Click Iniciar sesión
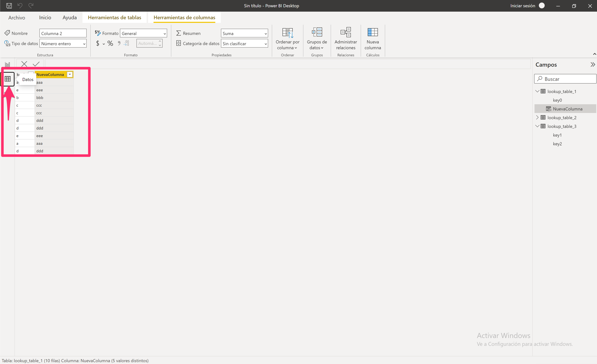The width and height of the screenshot is (597, 364). tap(523, 6)
